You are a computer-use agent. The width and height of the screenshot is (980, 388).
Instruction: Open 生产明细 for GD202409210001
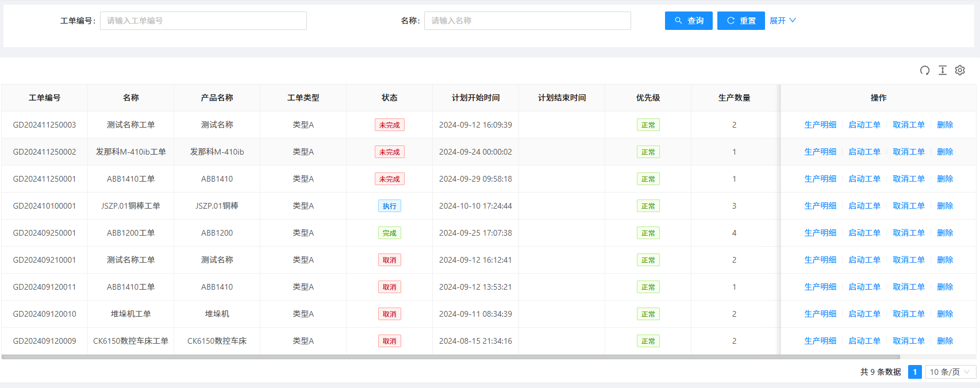(x=820, y=260)
